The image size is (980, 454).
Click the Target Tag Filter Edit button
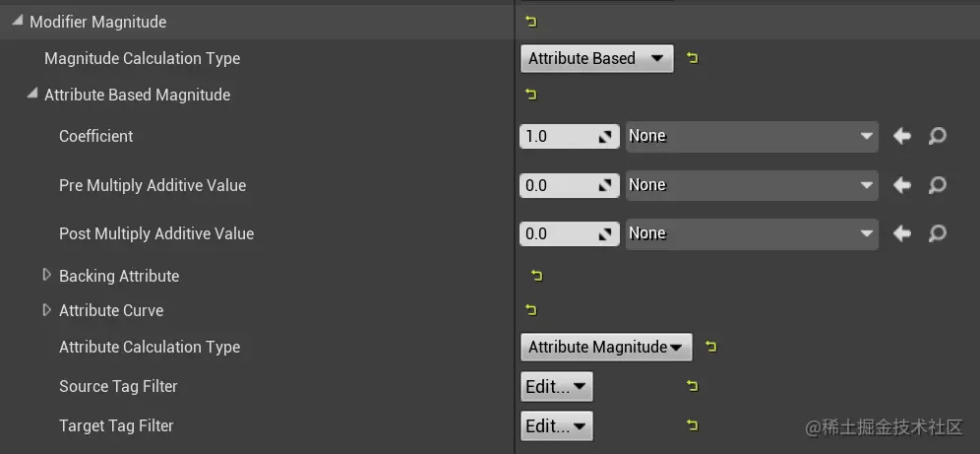(x=556, y=426)
